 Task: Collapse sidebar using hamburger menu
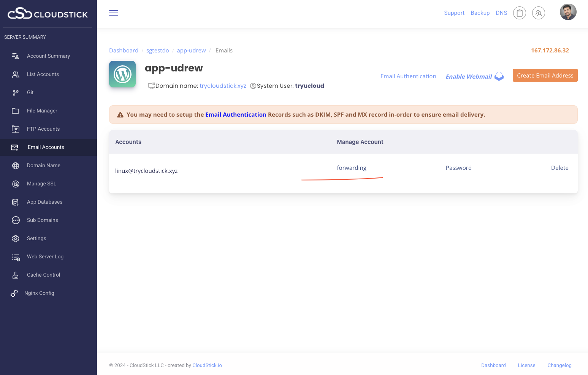[113, 13]
